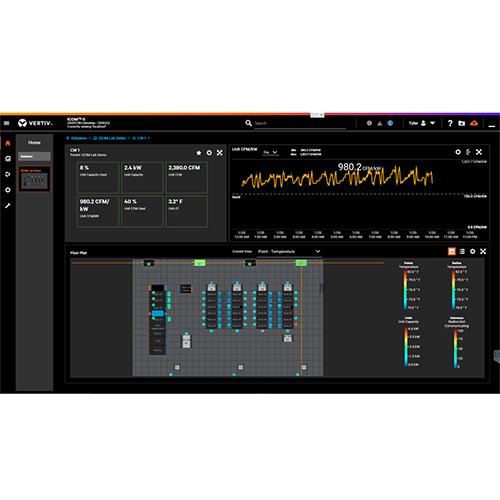Open the help question mark icon
Viewport: 500px width, 500px height.
[x=450, y=123]
